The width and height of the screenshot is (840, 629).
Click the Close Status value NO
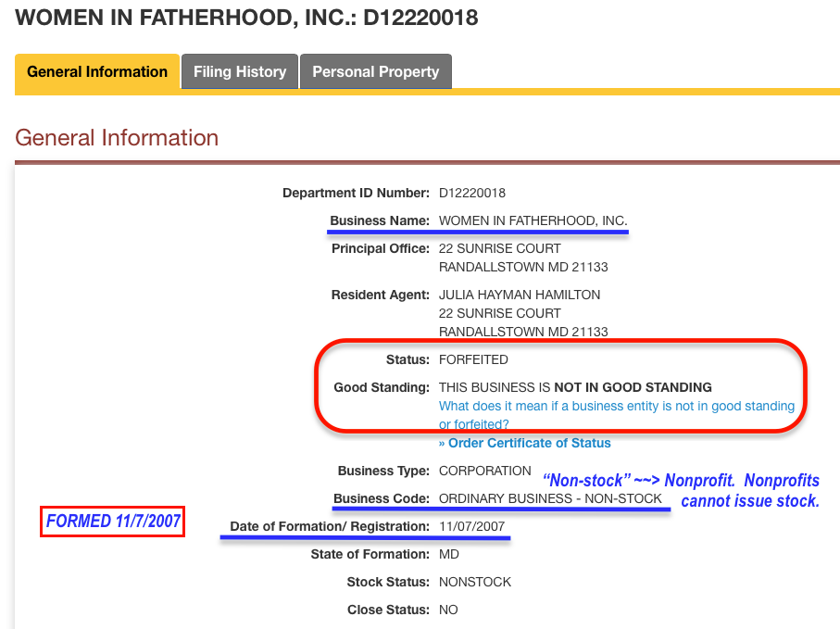click(x=448, y=610)
